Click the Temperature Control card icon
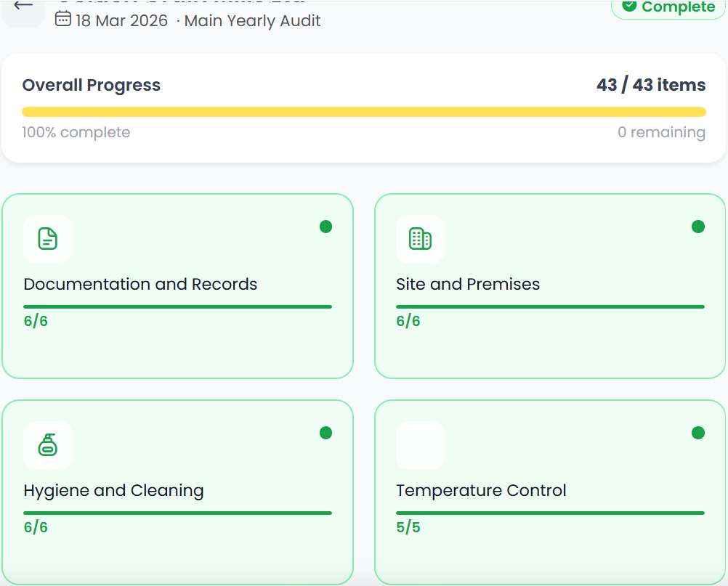 click(420, 445)
